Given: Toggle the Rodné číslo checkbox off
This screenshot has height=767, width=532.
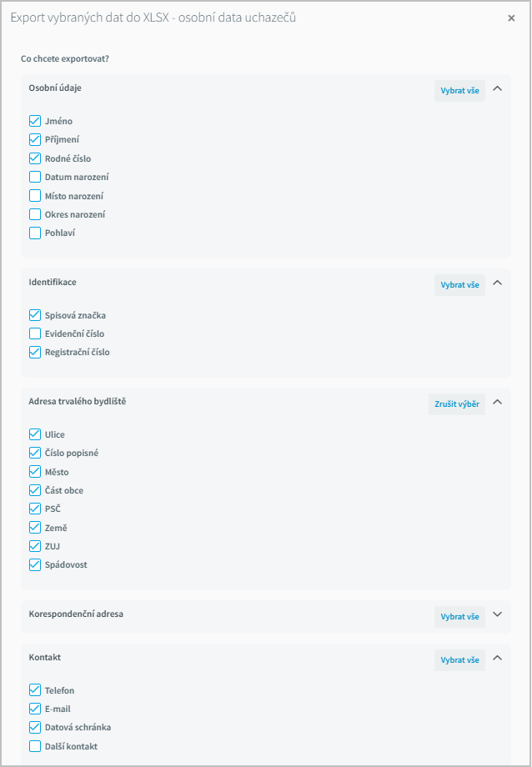Looking at the screenshot, I should 35,158.
